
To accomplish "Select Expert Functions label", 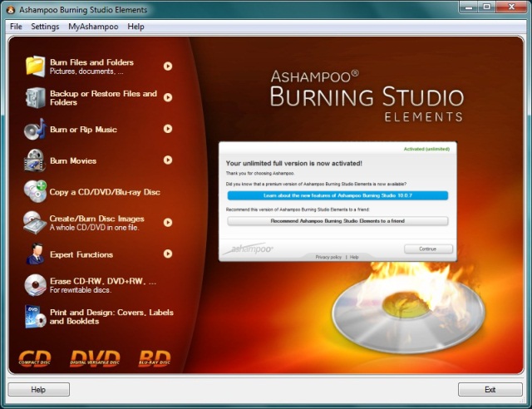I will click(81, 254).
